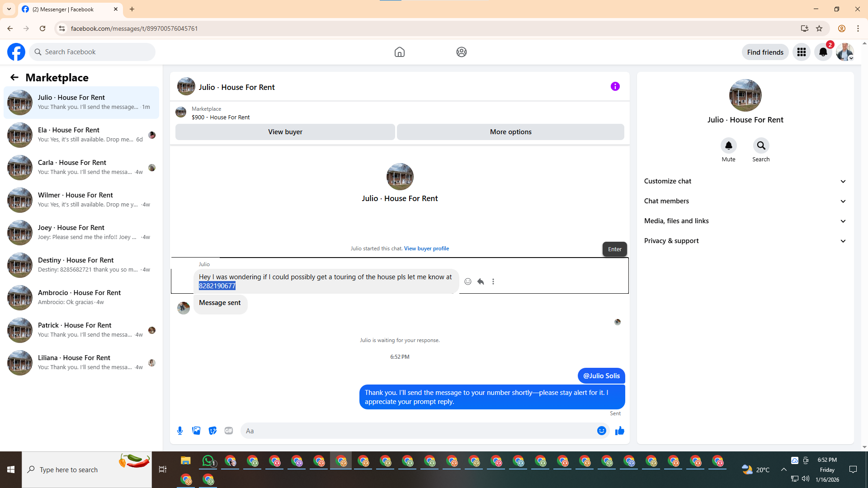Click the voice clip microphone icon
The width and height of the screenshot is (868, 488).
[x=180, y=431]
